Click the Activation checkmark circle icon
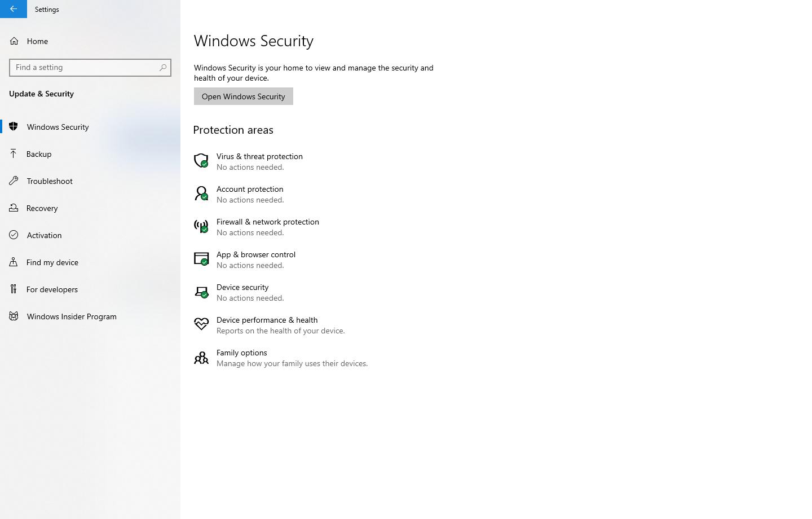The height and width of the screenshot is (519, 812). click(14, 235)
